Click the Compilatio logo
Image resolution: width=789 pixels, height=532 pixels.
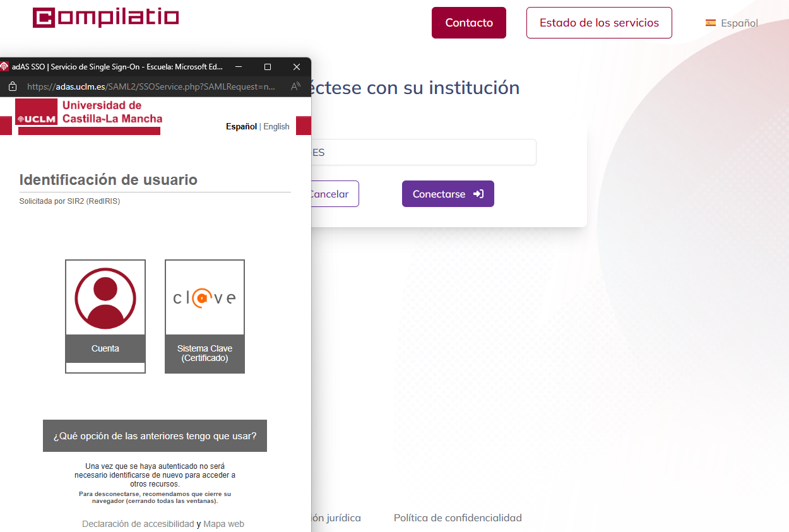106,17
